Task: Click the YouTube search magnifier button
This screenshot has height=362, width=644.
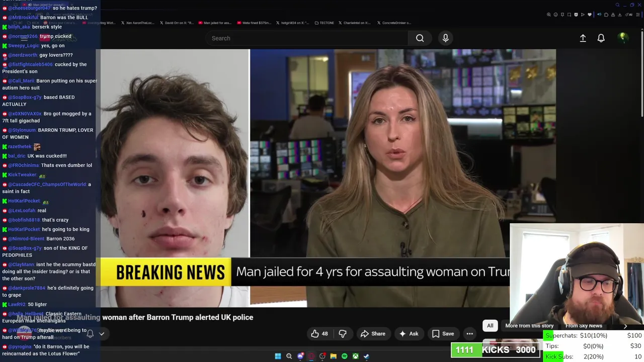Action: click(420, 38)
